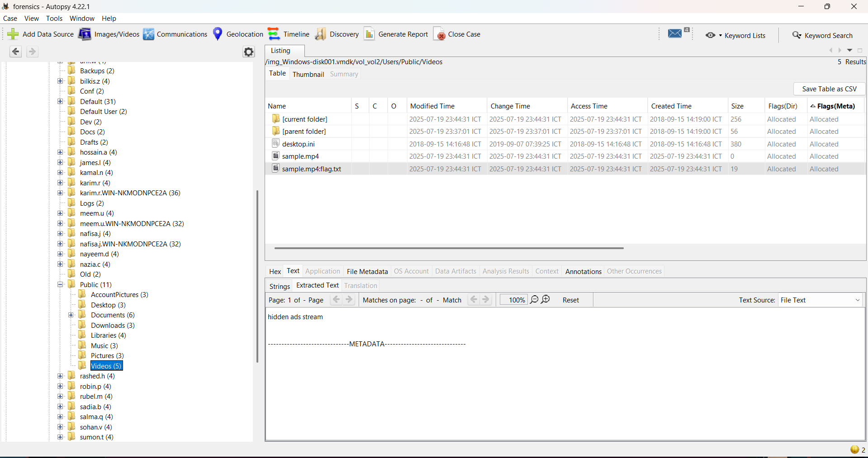Open the Case menu

pyautogui.click(x=10, y=19)
